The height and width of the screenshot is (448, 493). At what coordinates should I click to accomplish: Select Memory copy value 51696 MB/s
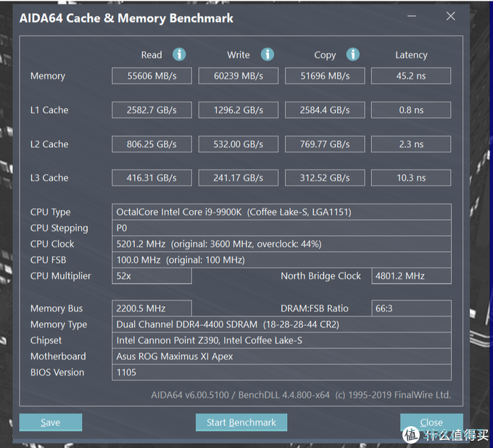point(325,76)
